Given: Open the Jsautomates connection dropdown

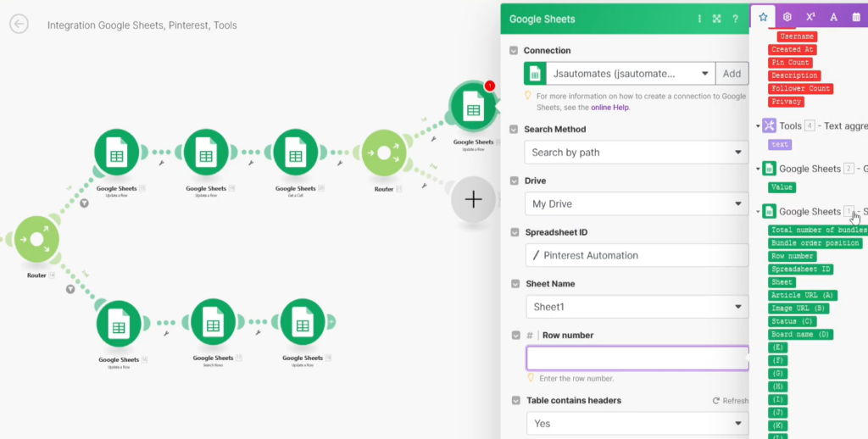Looking at the screenshot, I should [x=631, y=73].
